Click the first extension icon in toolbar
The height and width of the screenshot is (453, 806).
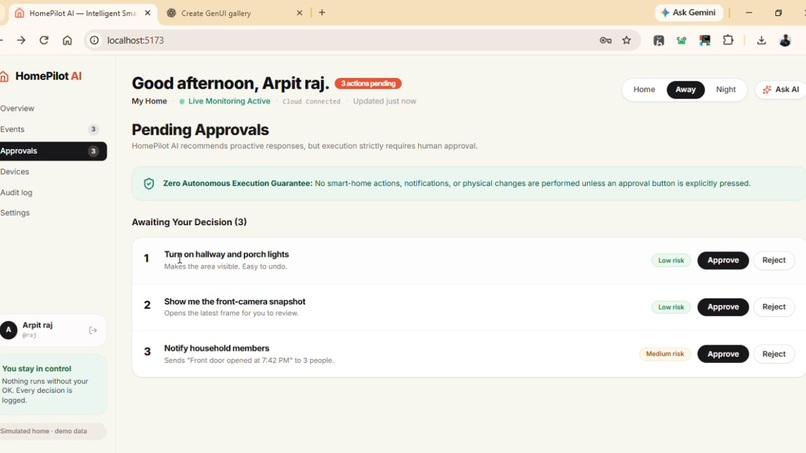tap(658, 40)
